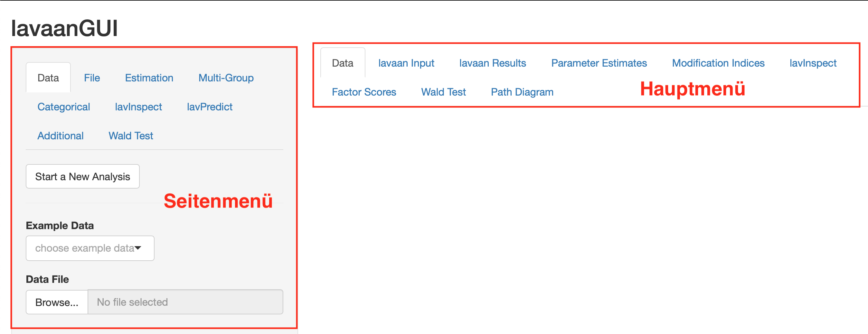The image size is (868, 334).
Task: View the Parameter Estimates tab
Action: pyautogui.click(x=599, y=63)
